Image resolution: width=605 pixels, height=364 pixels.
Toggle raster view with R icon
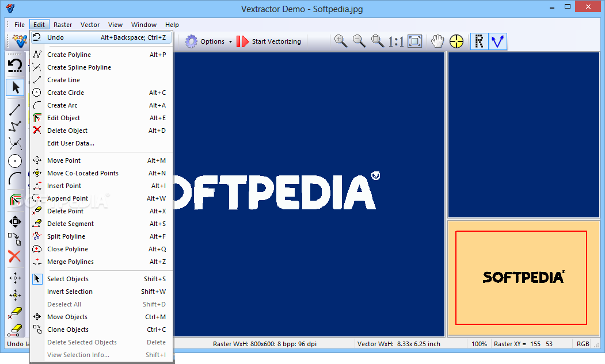pos(479,41)
